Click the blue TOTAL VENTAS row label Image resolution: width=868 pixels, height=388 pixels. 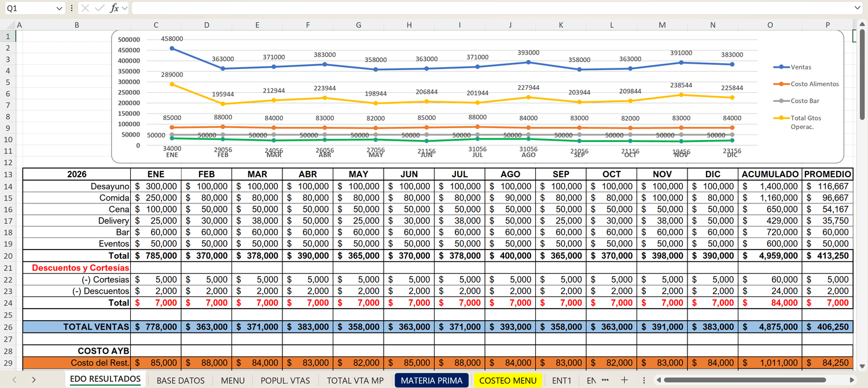(x=96, y=327)
